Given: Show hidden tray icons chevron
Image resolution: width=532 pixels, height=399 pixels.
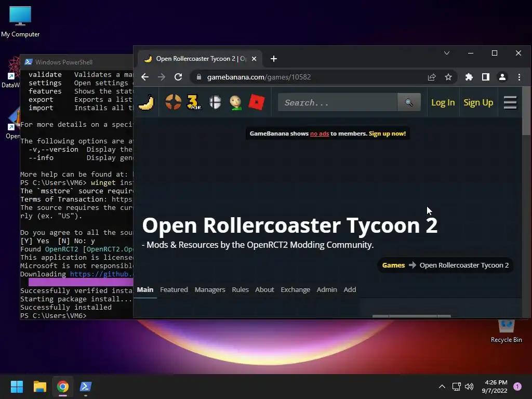Looking at the screenshot, I should [442, 387].
